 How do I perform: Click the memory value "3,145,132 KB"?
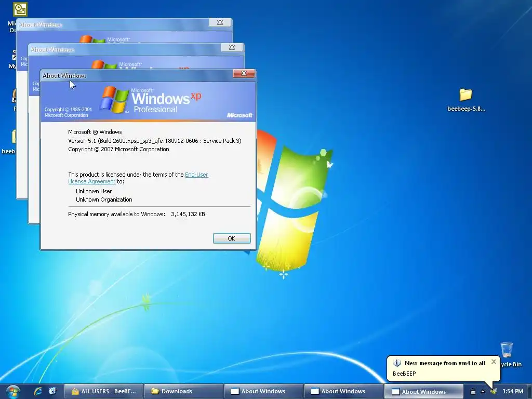click(188, 214)
